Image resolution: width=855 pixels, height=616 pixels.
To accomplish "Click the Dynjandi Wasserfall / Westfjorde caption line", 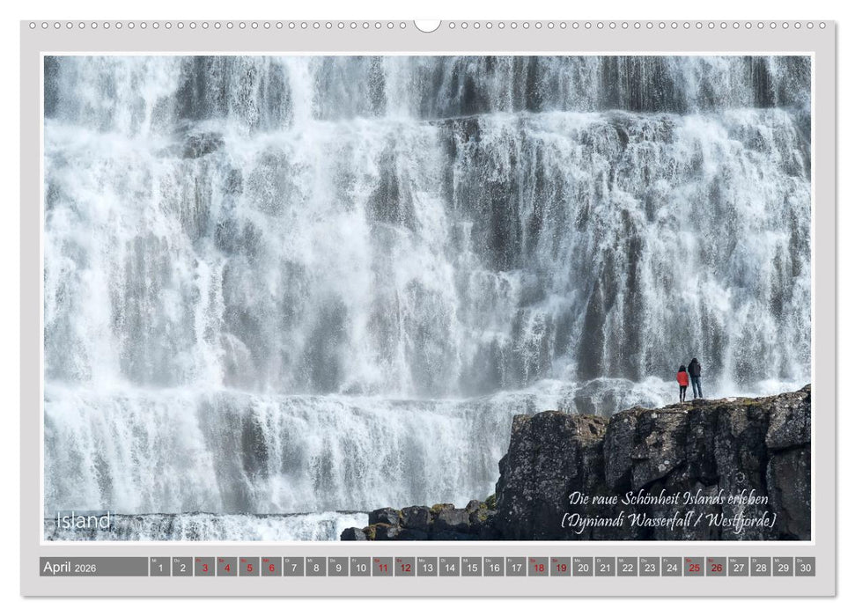I will pos(669,521).
